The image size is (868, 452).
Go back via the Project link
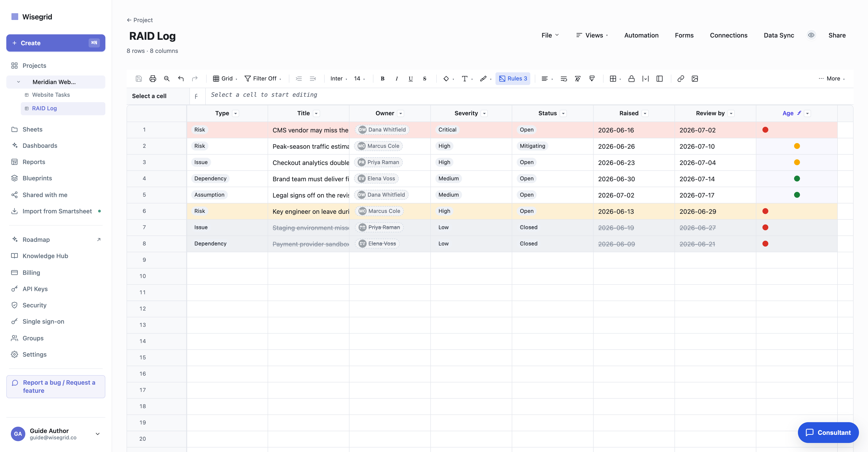140,20
